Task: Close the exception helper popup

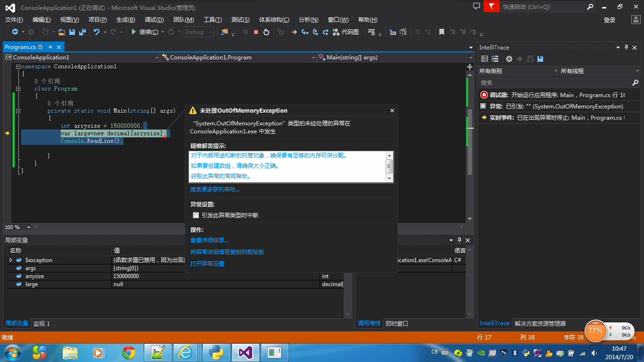Action: [392, 110]
